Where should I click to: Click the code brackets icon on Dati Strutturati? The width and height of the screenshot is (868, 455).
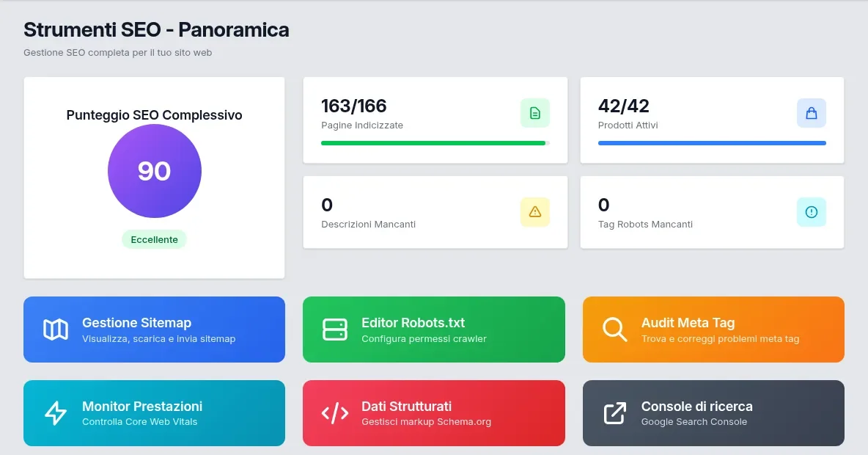(x=335, y=413)
